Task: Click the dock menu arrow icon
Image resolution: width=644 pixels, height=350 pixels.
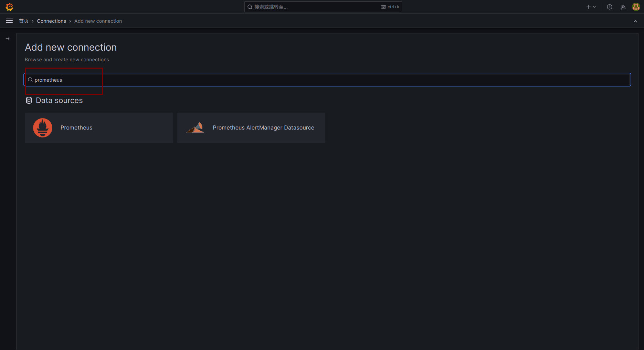Action: pyautogui.click(x=8, y=39)
